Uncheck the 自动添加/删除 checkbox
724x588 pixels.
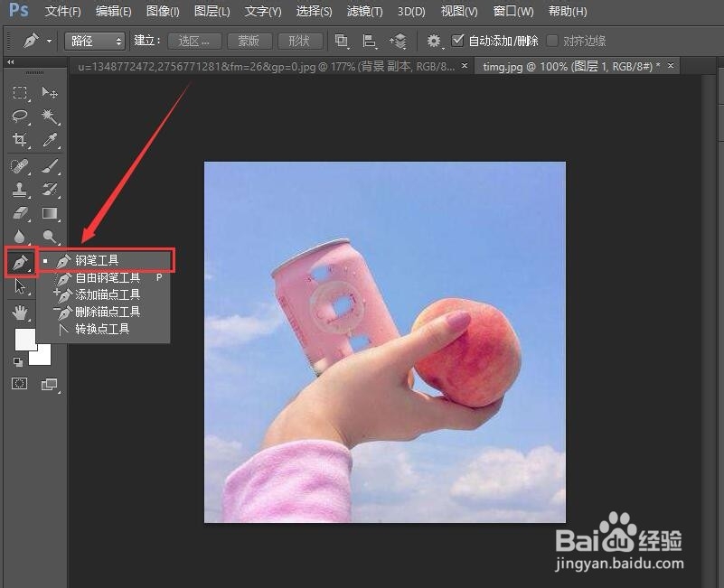(458, 41)
